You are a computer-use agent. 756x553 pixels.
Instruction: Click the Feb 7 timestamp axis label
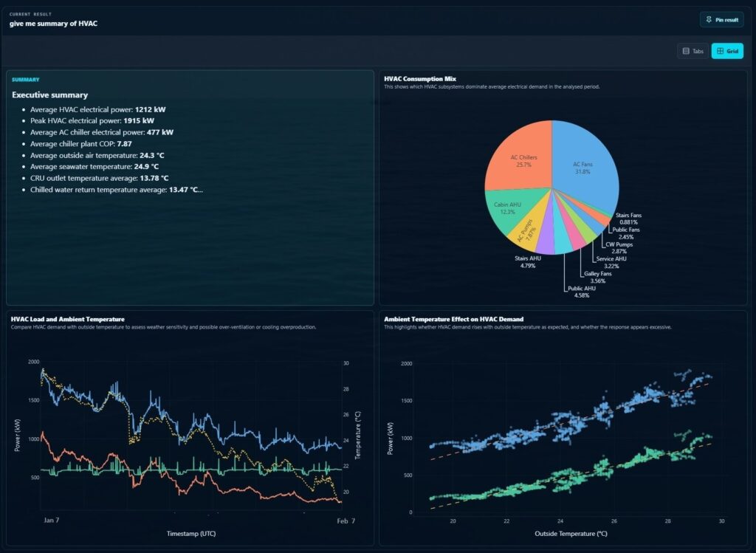coord(346,521)
